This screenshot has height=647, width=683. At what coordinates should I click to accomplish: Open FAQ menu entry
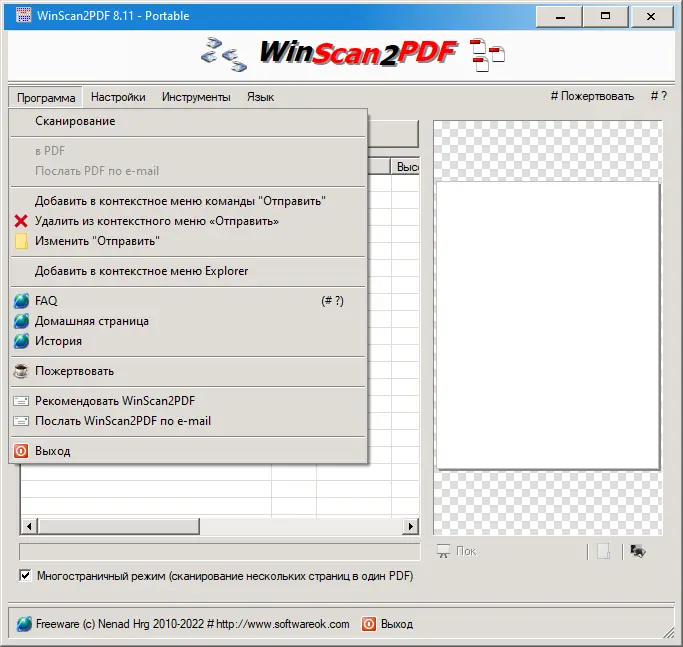[x=188, y=301]
